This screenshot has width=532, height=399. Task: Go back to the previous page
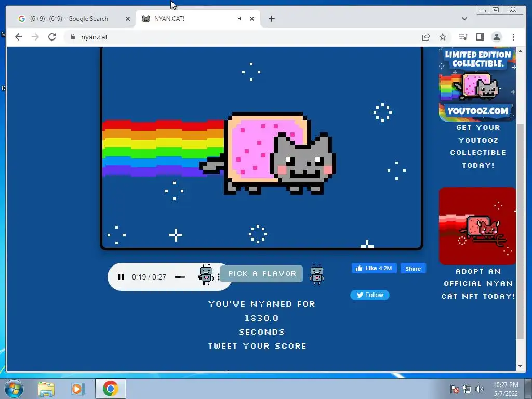[x=19, y=37]
